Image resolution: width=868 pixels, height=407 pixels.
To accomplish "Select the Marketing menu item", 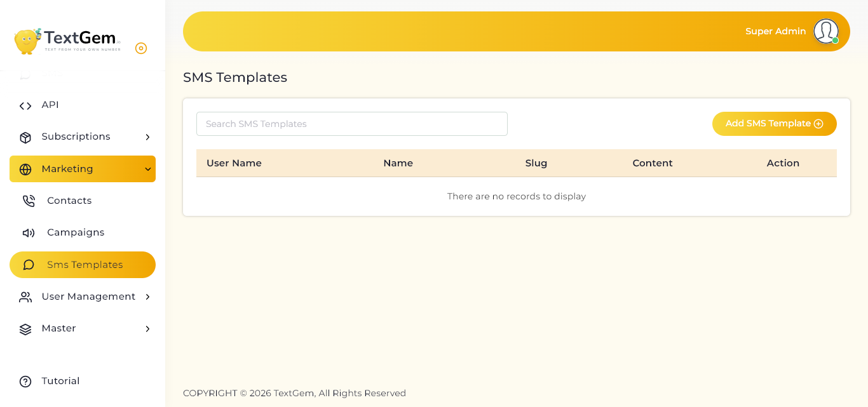I will (83, 169).
